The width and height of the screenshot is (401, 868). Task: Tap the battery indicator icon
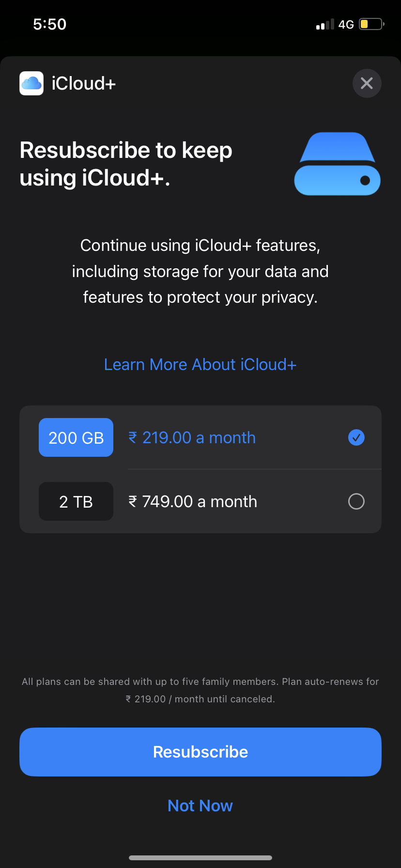tap(371, 24)
